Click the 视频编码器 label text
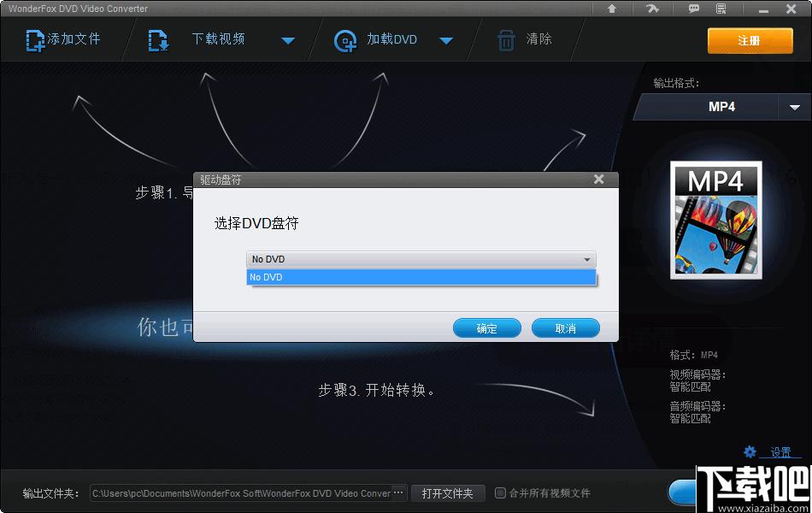This screenshot has height=513, width=812. point(697,374)
